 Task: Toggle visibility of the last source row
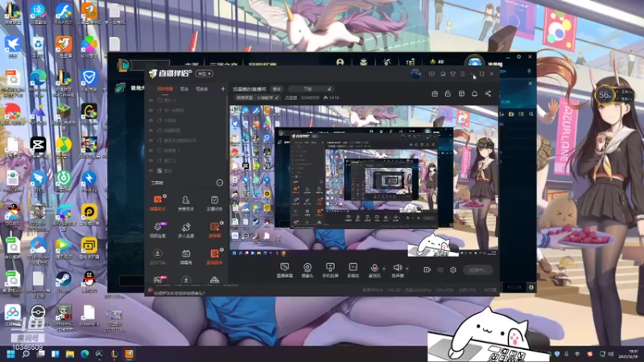(151, 171)
